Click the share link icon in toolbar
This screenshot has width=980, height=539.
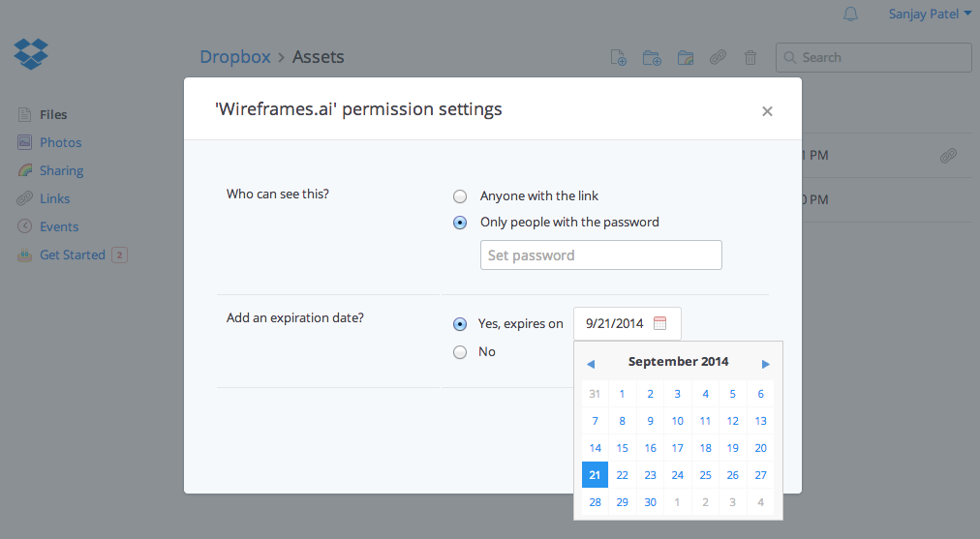[718, 58]
